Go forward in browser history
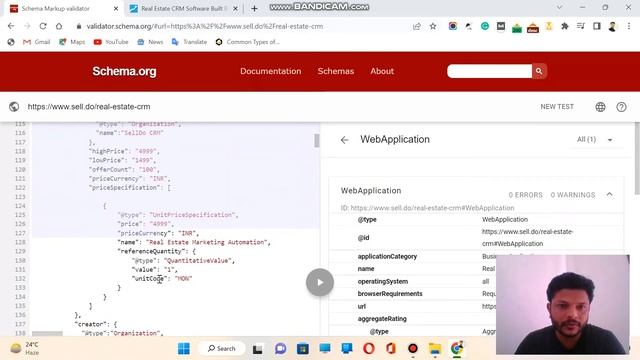The height and width of the screenshot is (360, 640). (27, 26)
